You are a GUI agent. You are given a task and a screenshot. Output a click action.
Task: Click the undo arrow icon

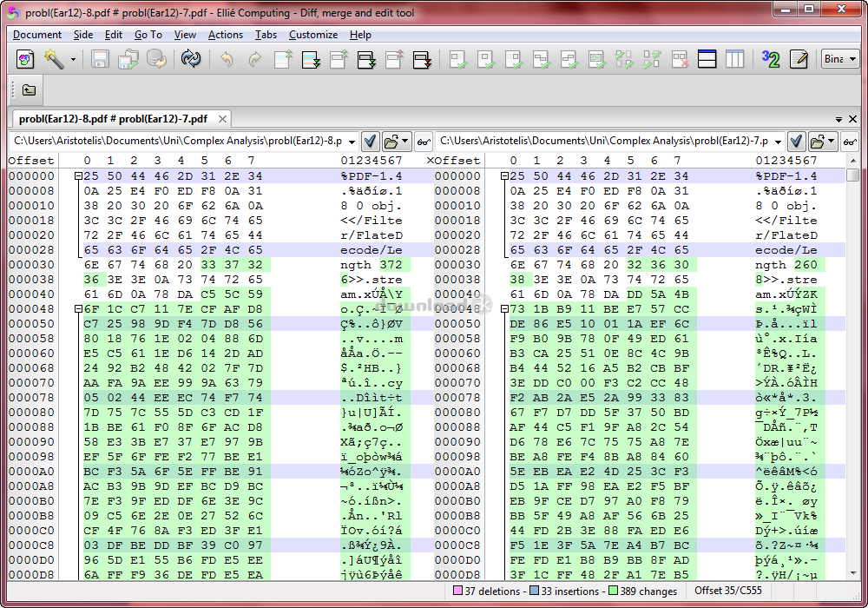pyautogui.click(x=227, y=59)
